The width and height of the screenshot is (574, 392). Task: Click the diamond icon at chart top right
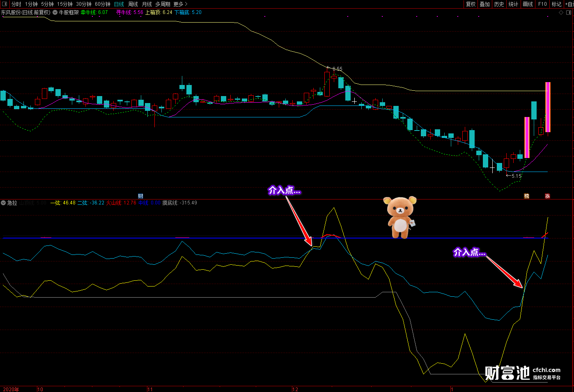tap(561, 13)
